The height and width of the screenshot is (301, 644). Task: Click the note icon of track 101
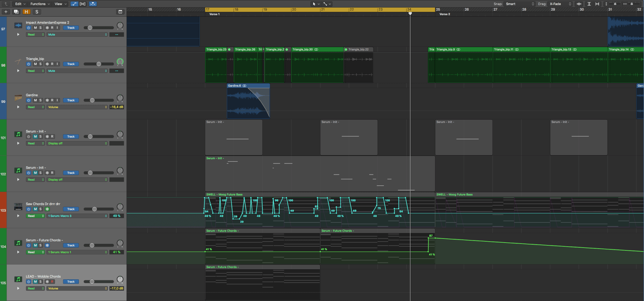18,134
